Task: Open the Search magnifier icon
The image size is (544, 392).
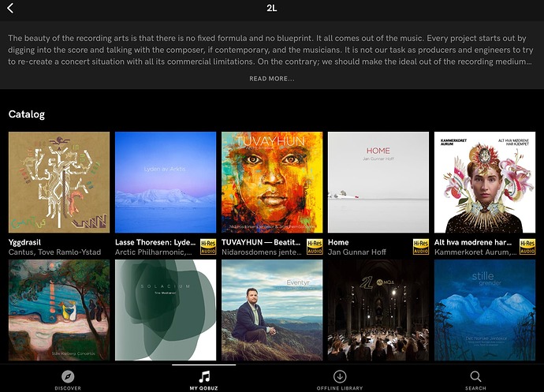Action: click(475, 376)
